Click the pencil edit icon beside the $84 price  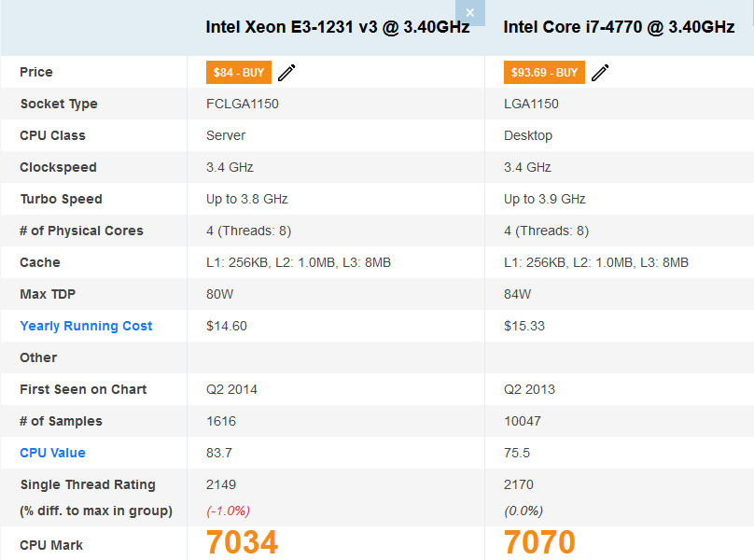coord(286,73)
